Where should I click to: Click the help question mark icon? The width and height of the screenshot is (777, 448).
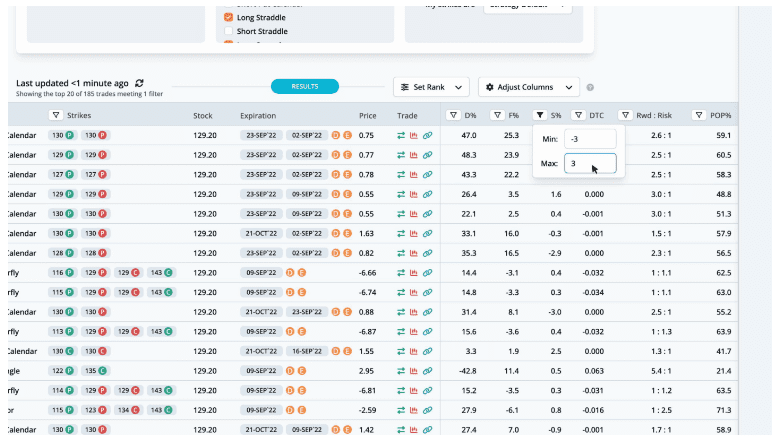pyautogui.click(x=590, y=88)
